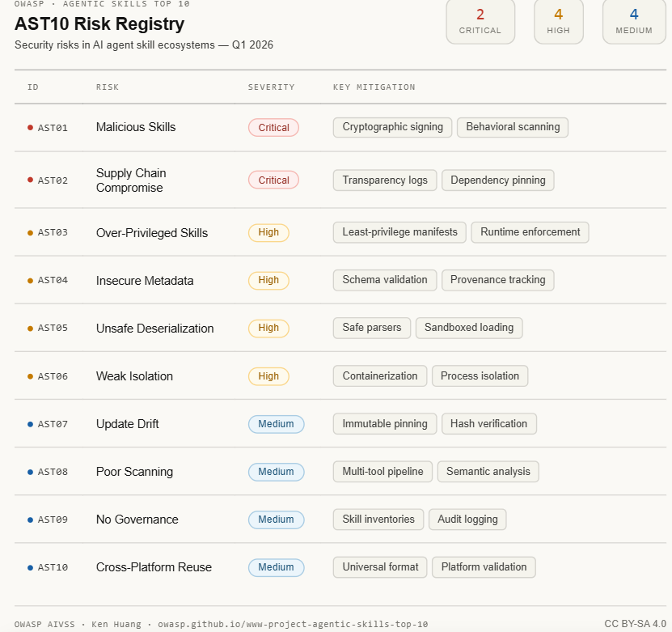This screenshot has height=632, width=672.
Task: Click the Medium badge for Update Drift
Action: pos(276,424)
